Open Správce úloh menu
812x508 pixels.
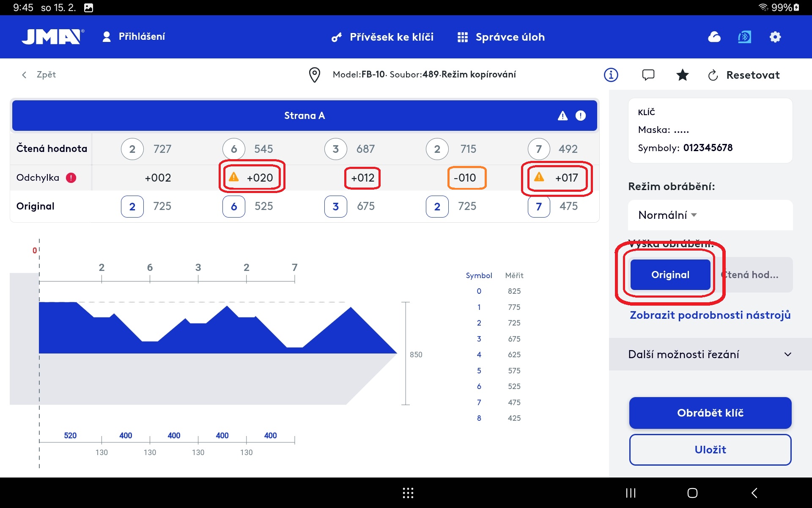(x=501, y=37)
